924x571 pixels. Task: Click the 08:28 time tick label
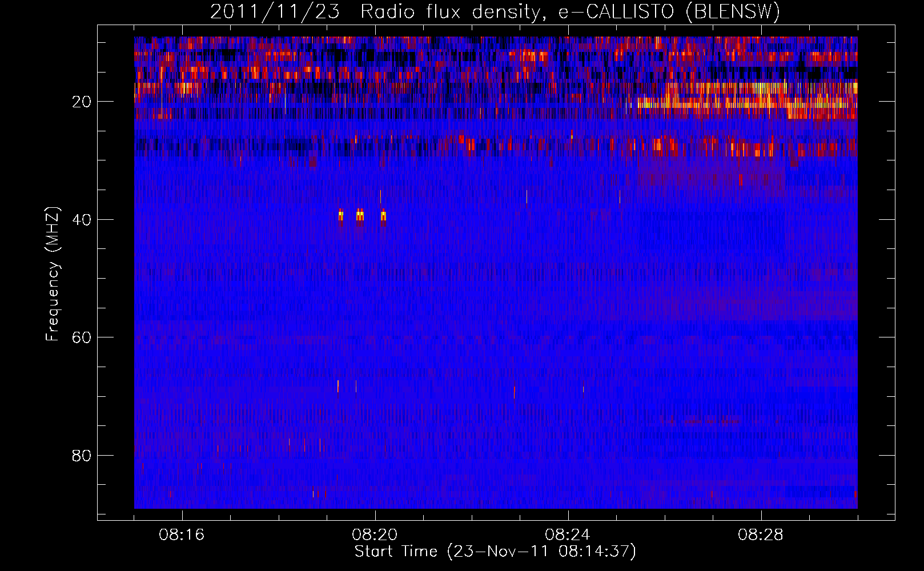[x=761, y=535]
